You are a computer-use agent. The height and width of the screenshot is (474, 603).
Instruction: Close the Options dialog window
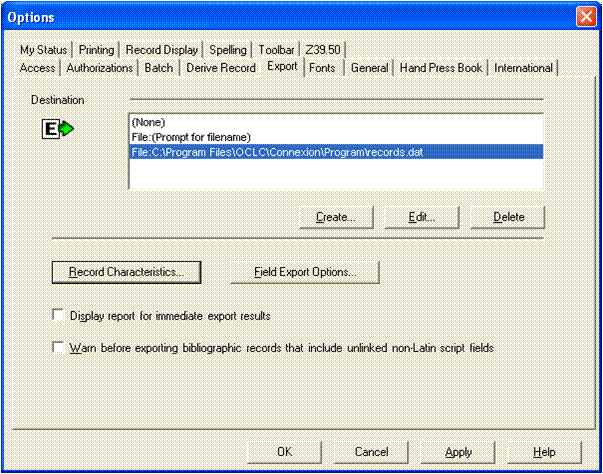point(586,17)
